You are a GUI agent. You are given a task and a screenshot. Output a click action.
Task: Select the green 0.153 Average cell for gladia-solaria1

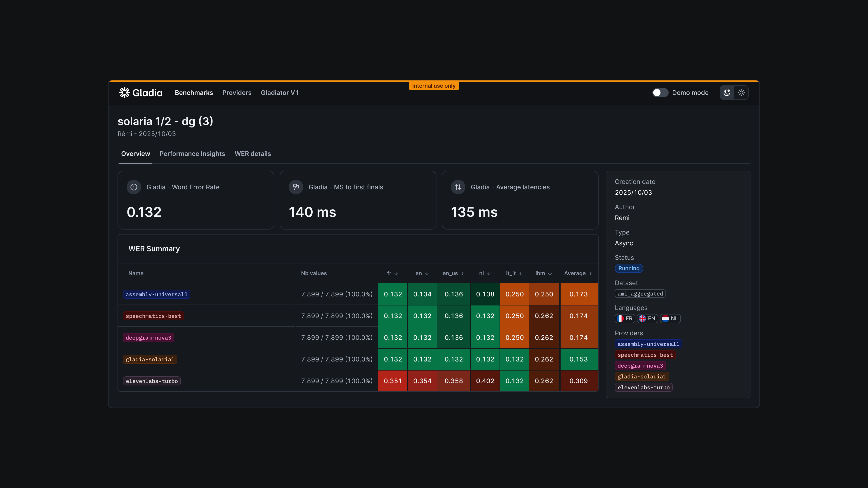click(x=579, y=359)
